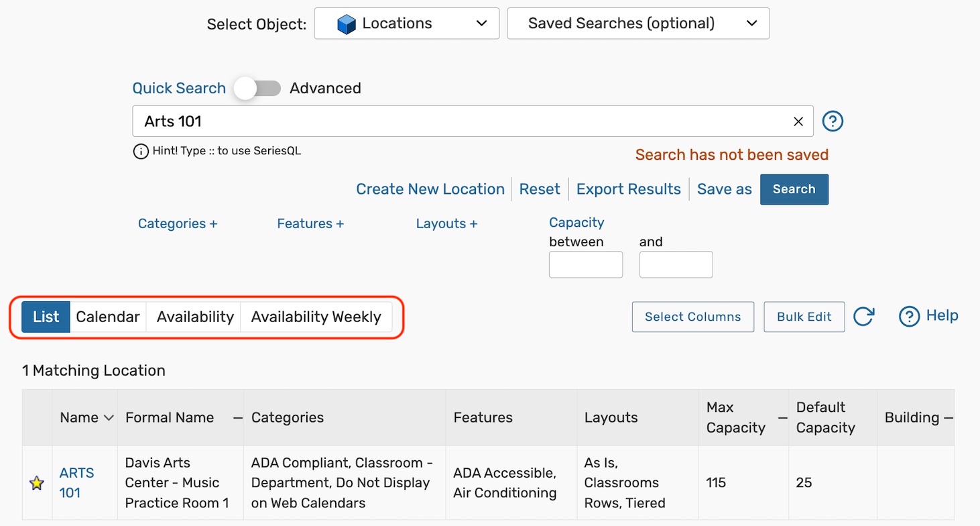The image size is (980, 526).
Task: Hide the Formal Name column with minus icon
Action: [x=237, y=418]
